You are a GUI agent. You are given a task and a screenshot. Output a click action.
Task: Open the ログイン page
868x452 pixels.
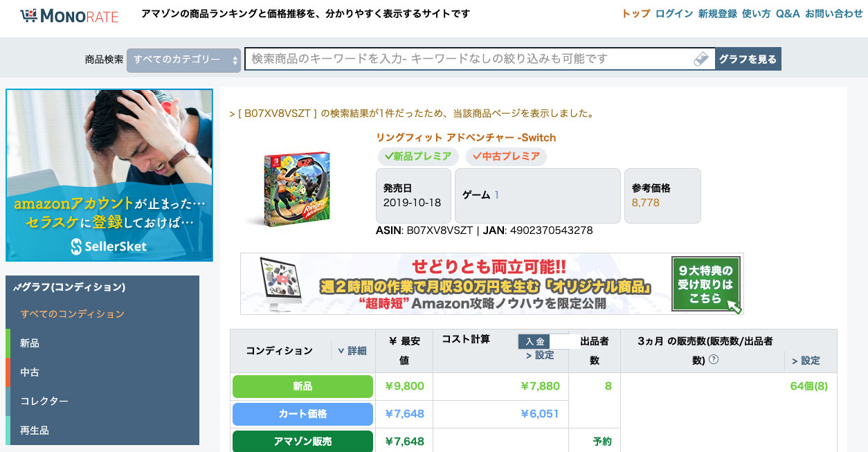674,14
